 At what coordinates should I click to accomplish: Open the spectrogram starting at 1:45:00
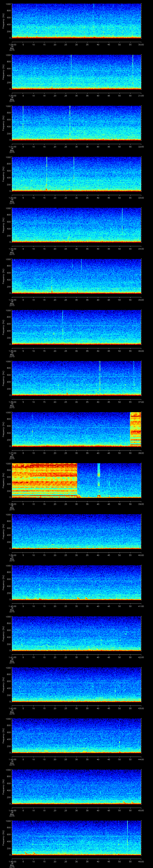[x=76, y=838]
